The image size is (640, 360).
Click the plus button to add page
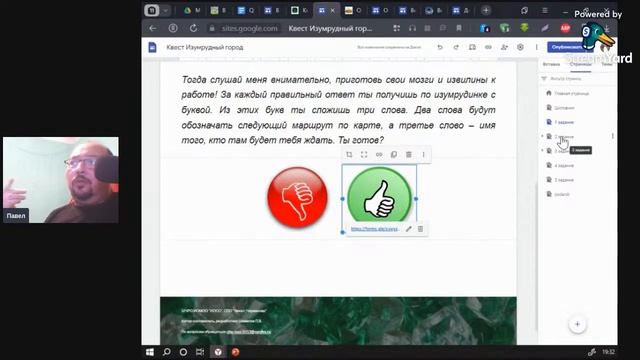(x=577, y=324)
